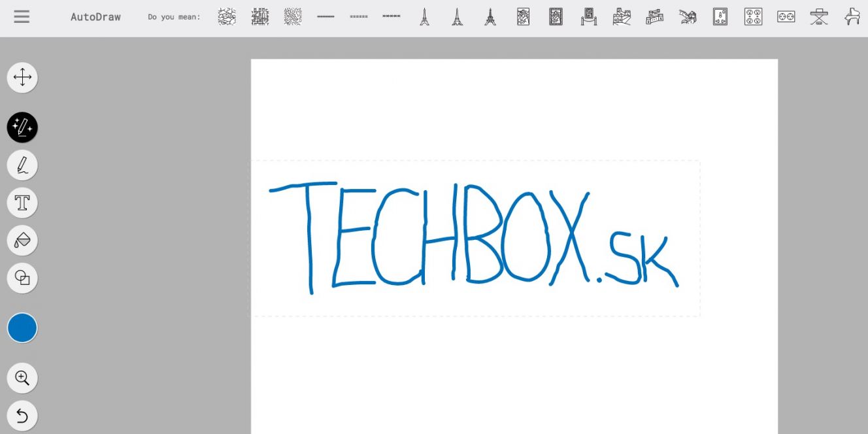Select the second Great Wall suggestion
The width and height of the screenshot is (868, 434).
pos(654,16)
